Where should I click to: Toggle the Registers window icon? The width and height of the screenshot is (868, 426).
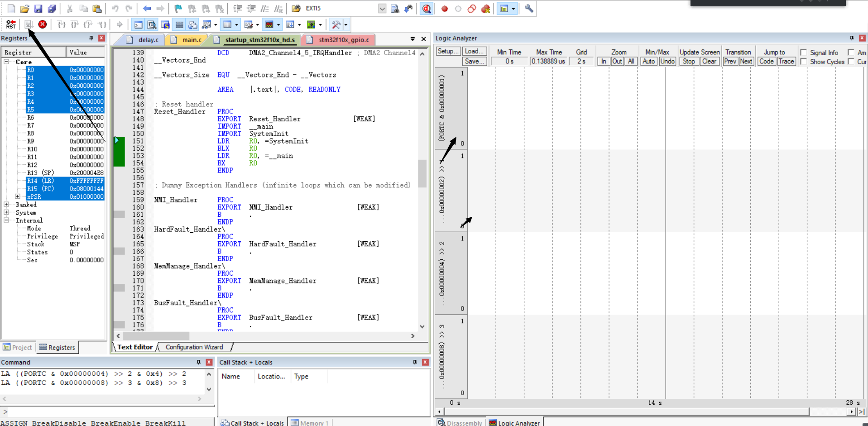pos(179,24)
